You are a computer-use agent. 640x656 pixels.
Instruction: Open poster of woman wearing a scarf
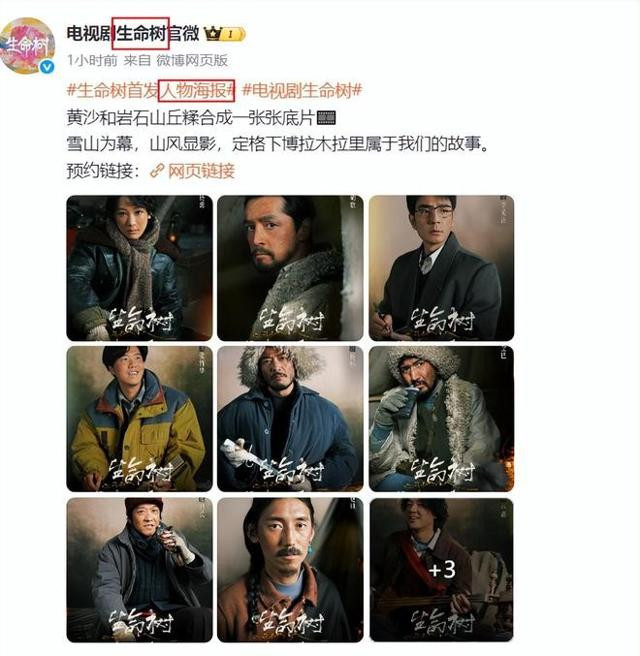tap(139, 268)
